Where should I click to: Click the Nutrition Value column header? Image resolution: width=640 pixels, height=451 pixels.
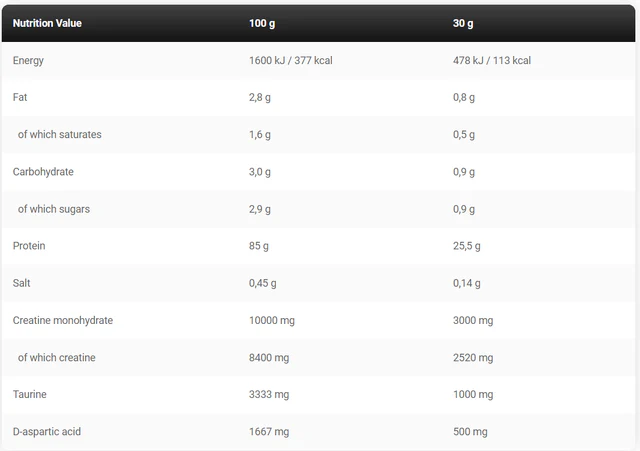click(x=47, y=23)
